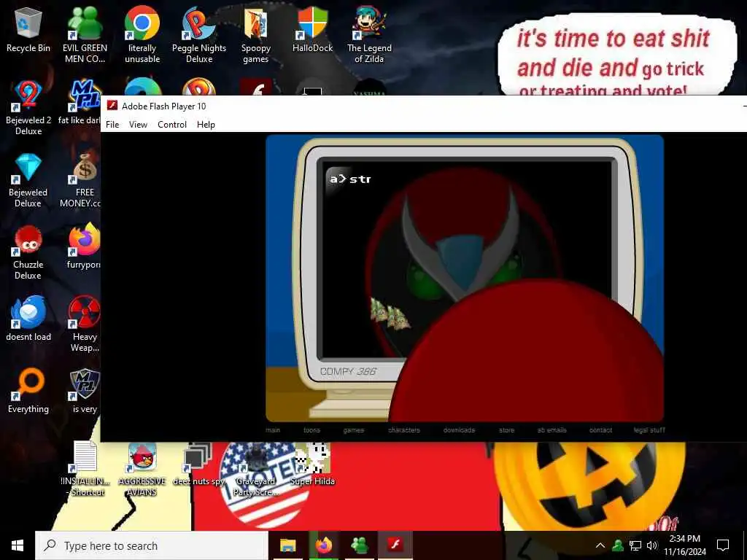The image size is (747, 560).
Task: Click the Compy 386 screen prompt text
Action: (350, 179)
